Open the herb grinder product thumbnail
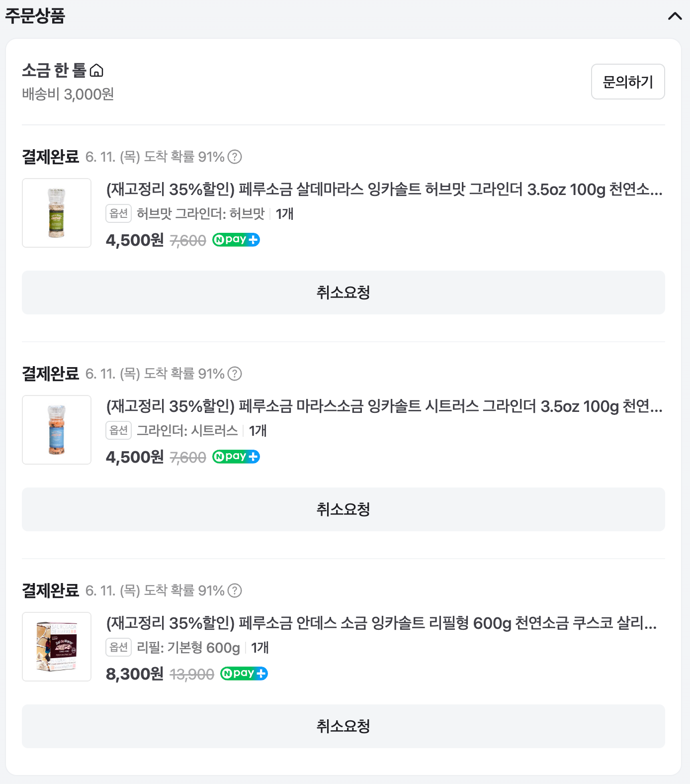Image resolution: width=690 pixels, height=784 pixels. [57, 213]
